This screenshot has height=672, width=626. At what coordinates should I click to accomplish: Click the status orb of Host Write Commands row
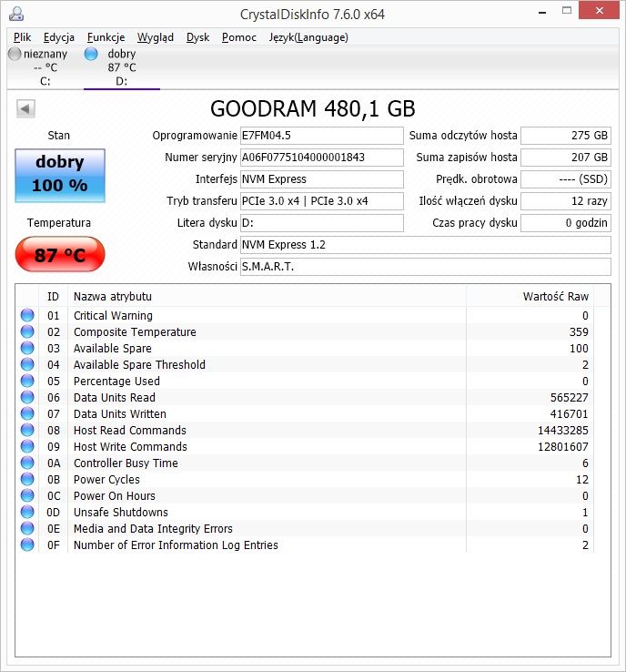[27, 446]
